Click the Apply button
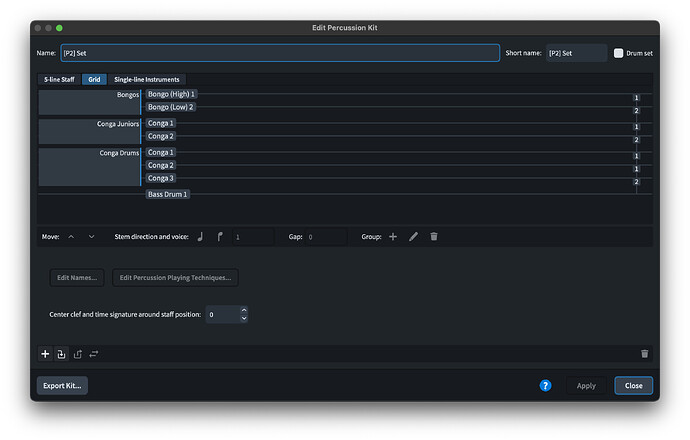Image resolution: width=690 pixels, height=440 pixels. click(586, 385)
